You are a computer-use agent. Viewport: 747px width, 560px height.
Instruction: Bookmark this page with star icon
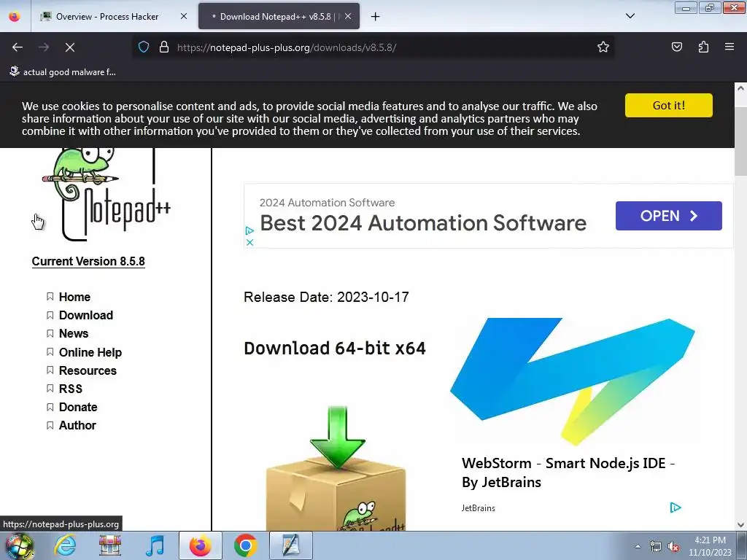[x=603, y=47]
